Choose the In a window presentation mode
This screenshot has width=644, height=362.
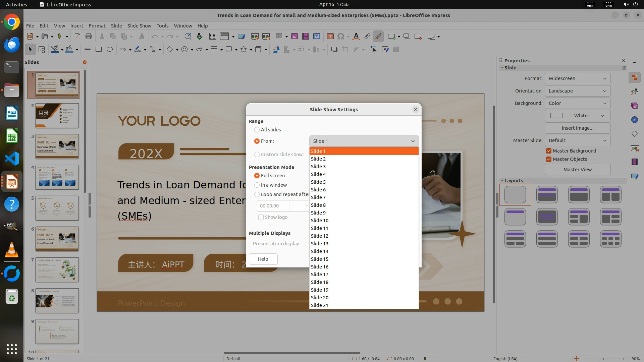[257, 185]
